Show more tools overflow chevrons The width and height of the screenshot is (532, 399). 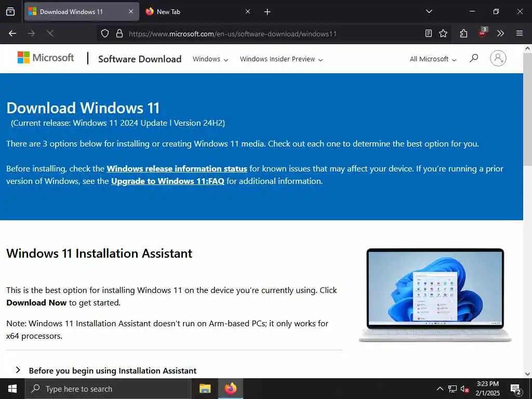pos(500,33)
